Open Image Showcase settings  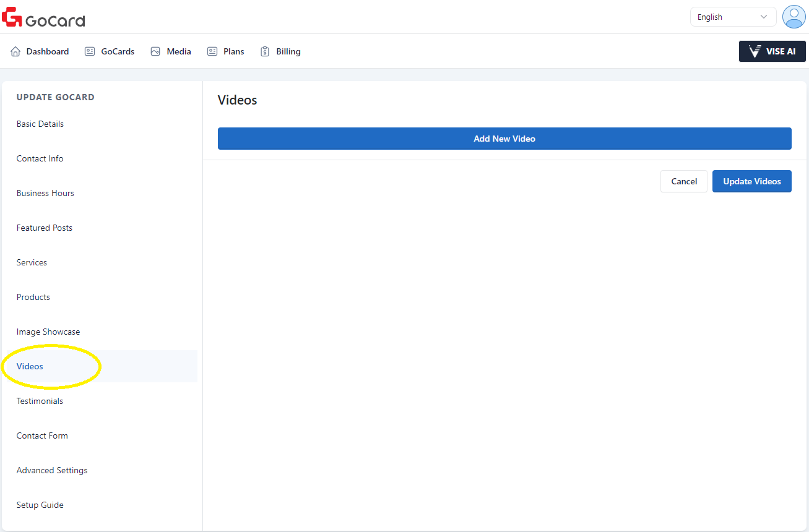(48, 332)
